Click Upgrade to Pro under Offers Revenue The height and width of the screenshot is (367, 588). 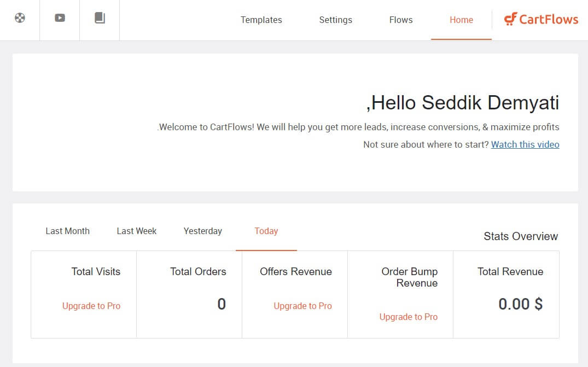point(302,306)
